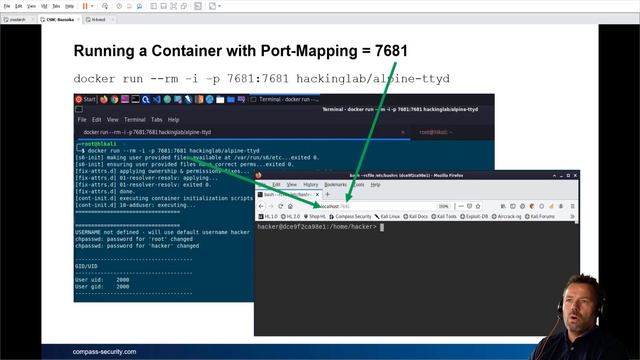Click the Terminal docker run taskbar entry
Viewport: 640px width, 360px height.
[x=285, y=99]
